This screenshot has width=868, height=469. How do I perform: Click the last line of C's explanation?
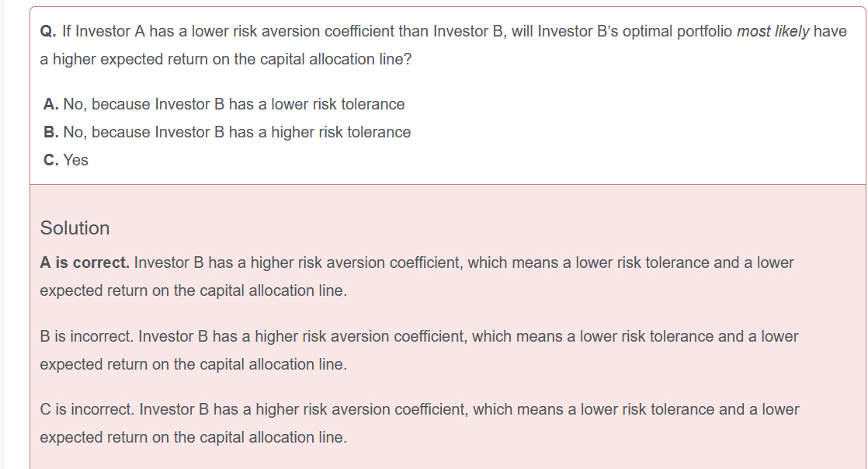pos(193,437)
